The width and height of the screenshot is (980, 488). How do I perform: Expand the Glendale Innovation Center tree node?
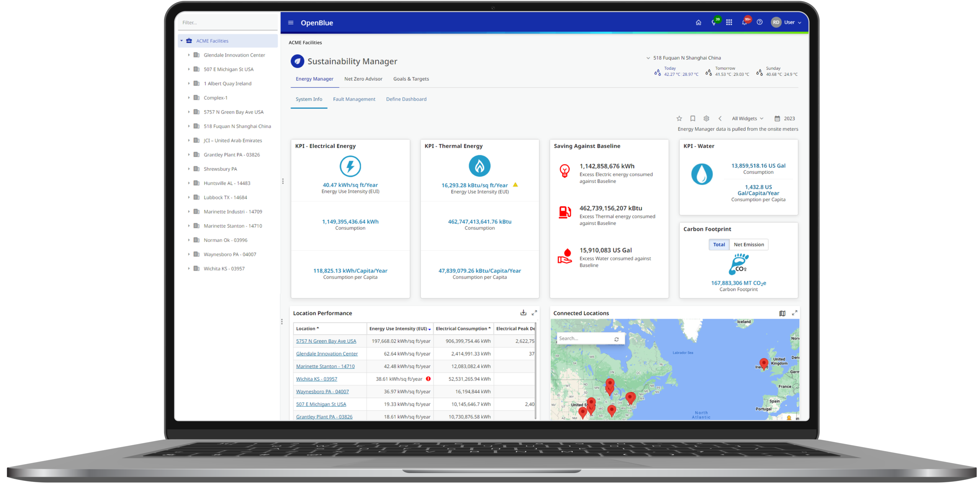pyautogui.click(x=189, y=55)
